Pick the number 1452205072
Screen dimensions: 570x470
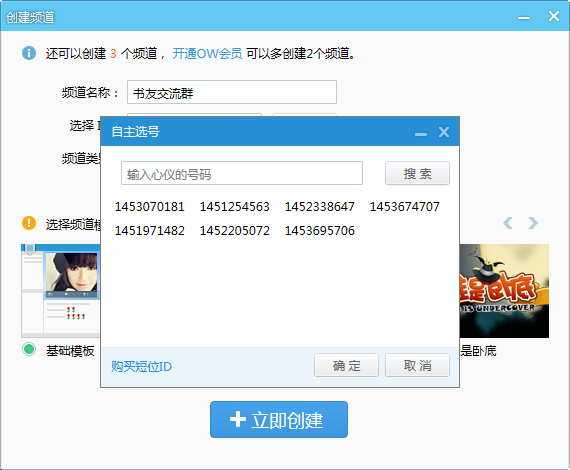[x=235, y=231]
